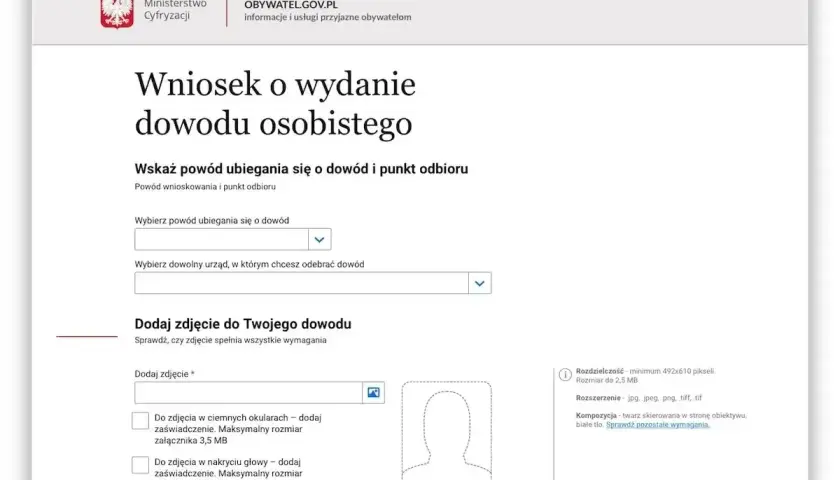Click the 'Wybierz powód ubiegania się o dowód' label

point(212,221)
